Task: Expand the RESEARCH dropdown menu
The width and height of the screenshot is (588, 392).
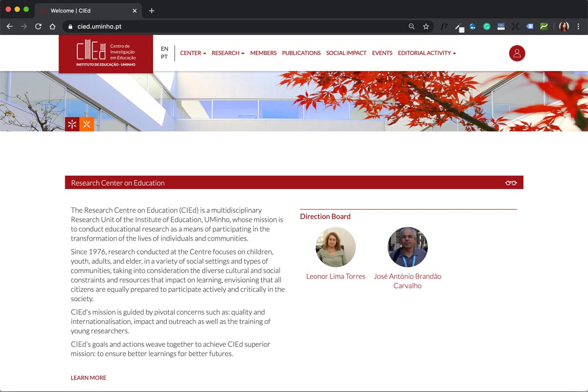Action: 228,53
